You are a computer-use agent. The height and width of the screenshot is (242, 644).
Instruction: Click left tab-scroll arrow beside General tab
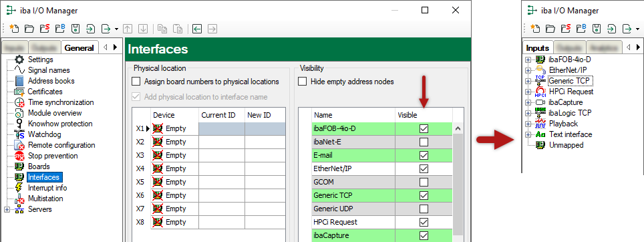[106, 47]
